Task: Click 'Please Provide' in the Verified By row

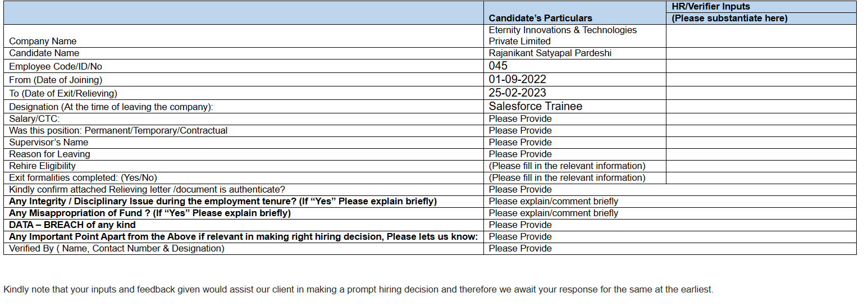Action: coord(520,248)
